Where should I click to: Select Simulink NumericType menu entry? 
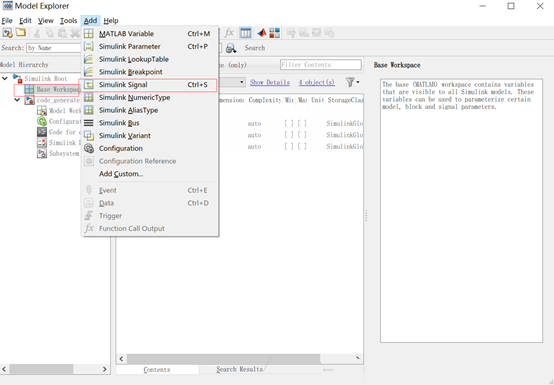click(150, 97)
